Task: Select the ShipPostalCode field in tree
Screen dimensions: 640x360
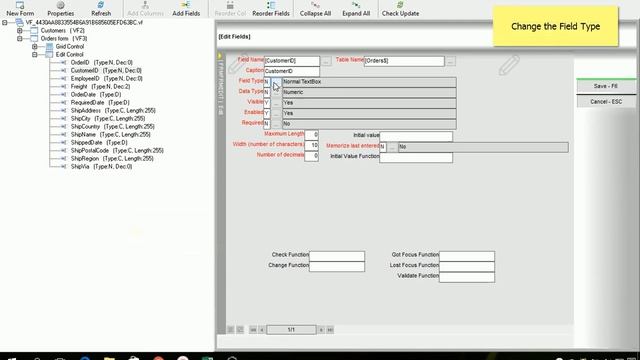Action: click(117, 151)
